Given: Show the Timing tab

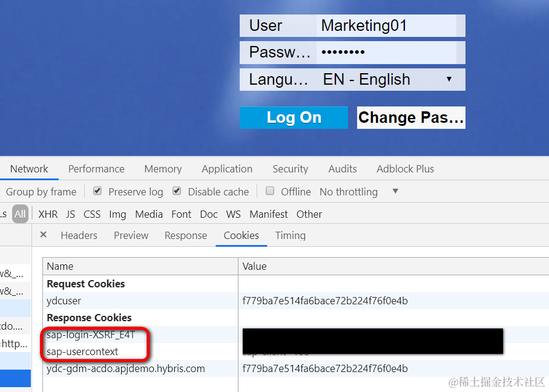Looking at the screenshot, I should click(291, 235).
